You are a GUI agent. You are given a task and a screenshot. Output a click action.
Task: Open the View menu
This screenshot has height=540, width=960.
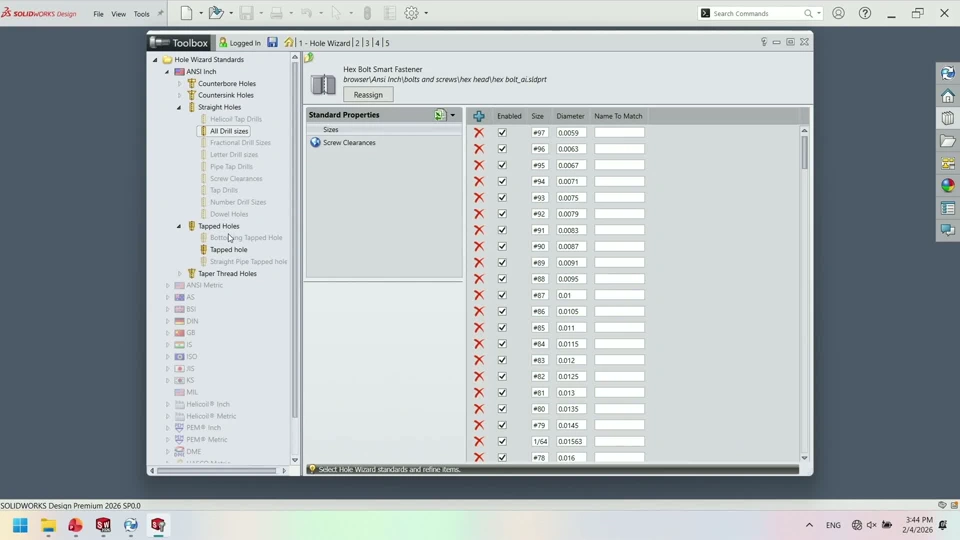pos(119,13)
